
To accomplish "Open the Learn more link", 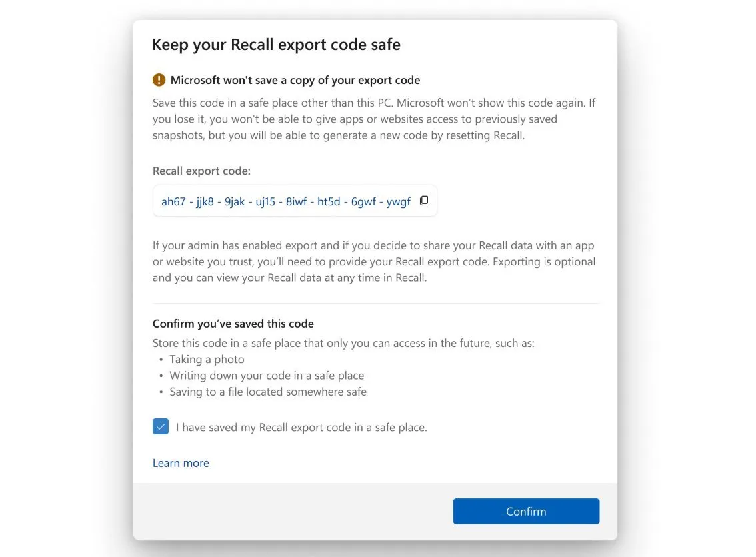I will [x=181, y=462].
